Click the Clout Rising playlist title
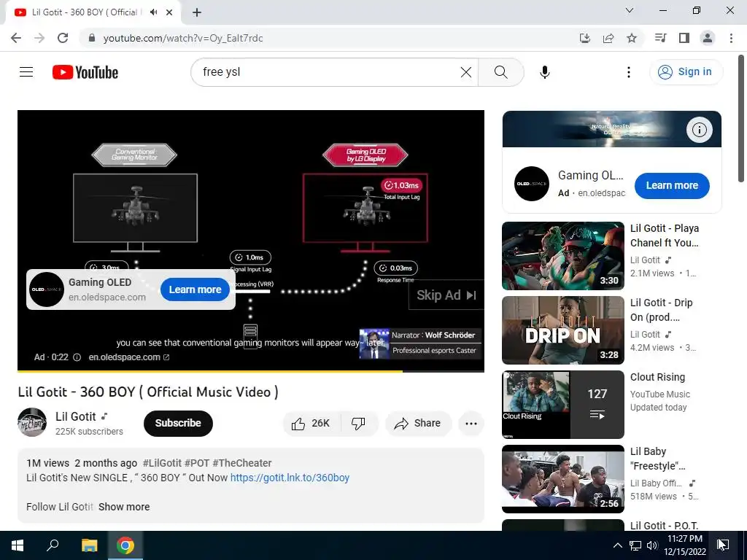The height and width of the screenshot is (560, 747). (657, 377)
